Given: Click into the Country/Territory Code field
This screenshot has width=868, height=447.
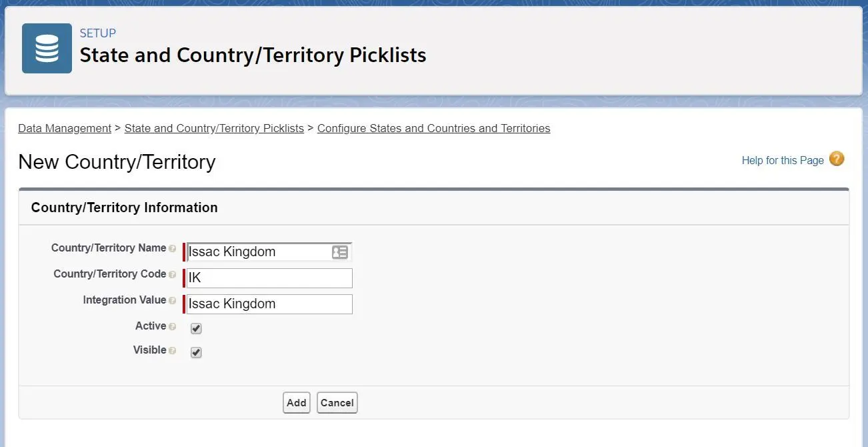Looking at the screenshot, I should pos(269,278).
